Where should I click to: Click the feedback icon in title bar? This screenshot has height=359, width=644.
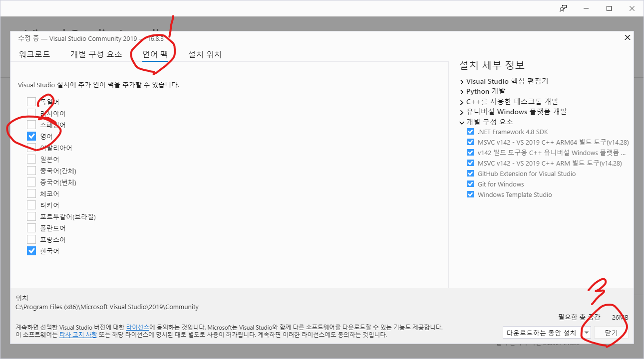[563, 8]
